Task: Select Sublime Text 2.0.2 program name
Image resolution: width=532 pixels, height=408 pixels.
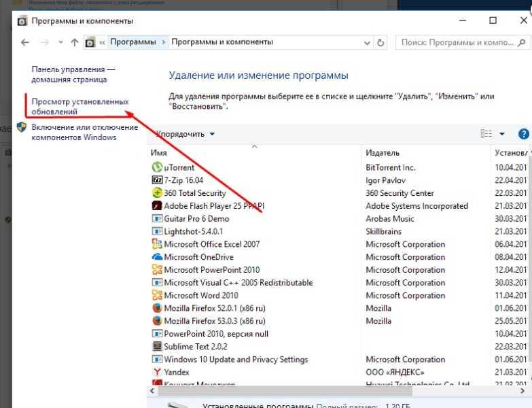Action: click(196, 347)
